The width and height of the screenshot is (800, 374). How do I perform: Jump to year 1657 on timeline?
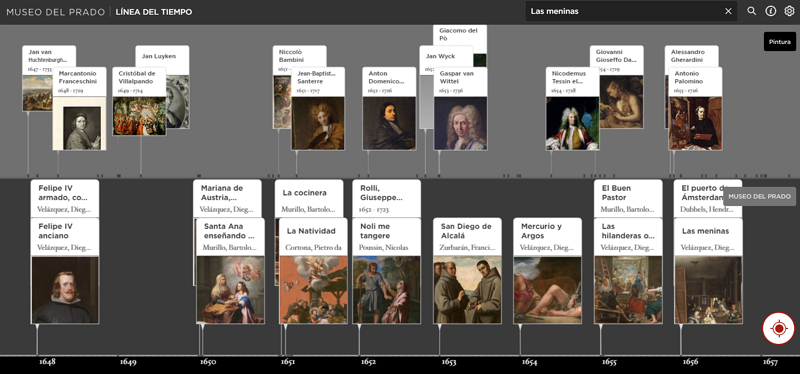770,362
